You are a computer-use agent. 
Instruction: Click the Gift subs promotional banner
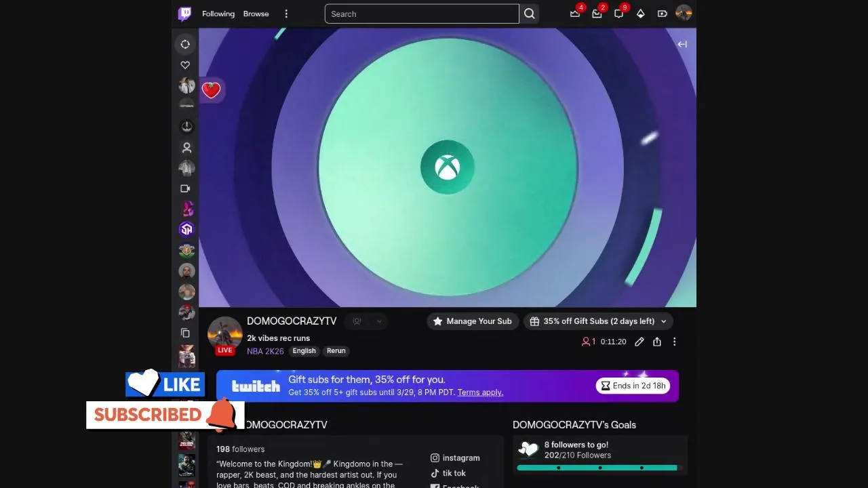[x=448, y=386]
